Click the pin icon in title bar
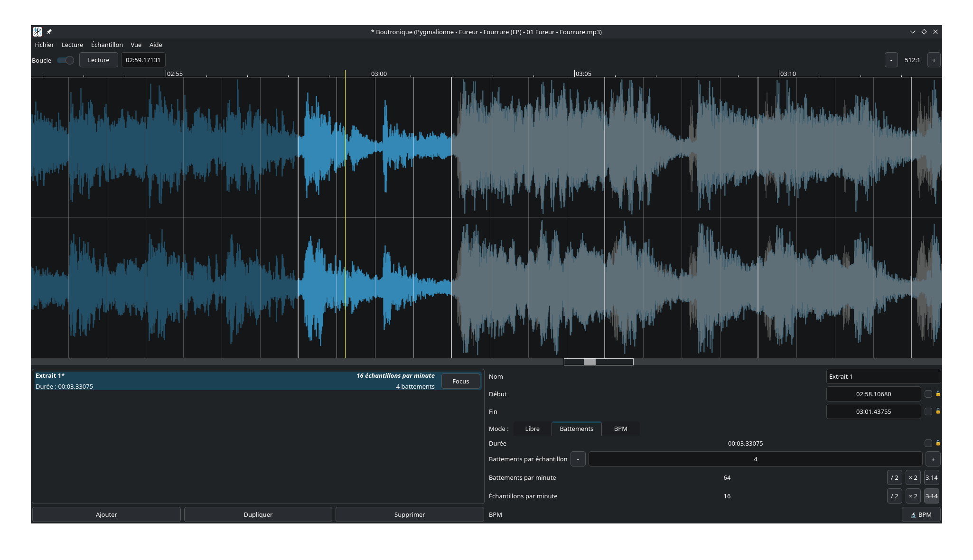973x560 pixels. (x=49, y=32)
